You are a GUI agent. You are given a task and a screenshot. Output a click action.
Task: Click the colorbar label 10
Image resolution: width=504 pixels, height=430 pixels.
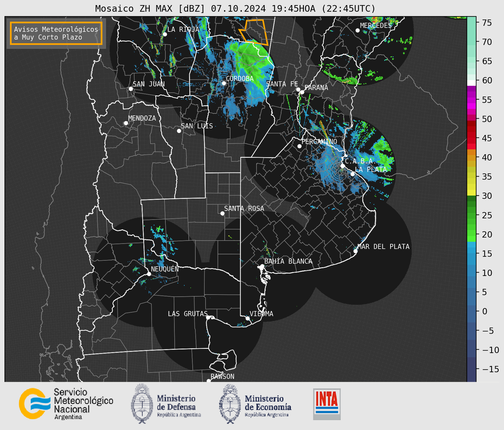487,273
